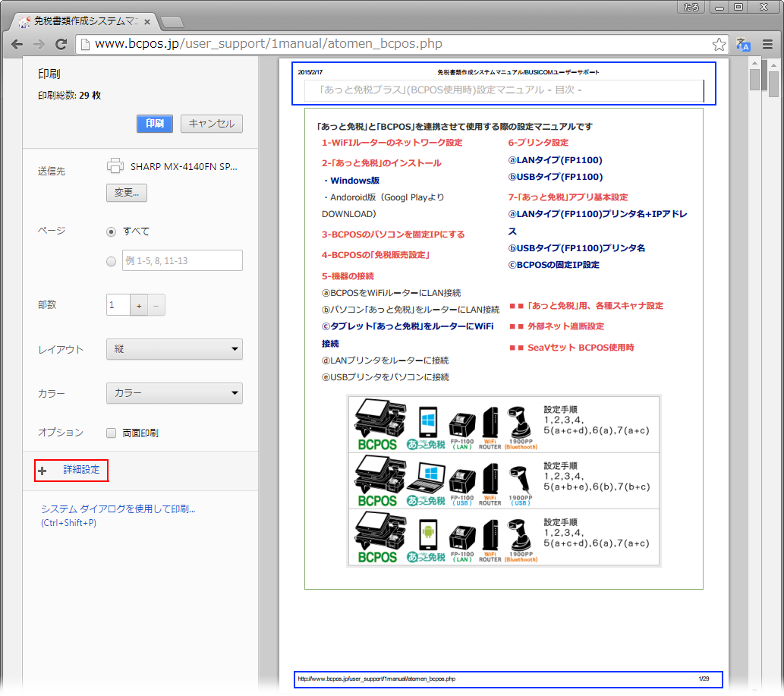Click the page range input field
The height and width of the screenshot is (696, 784).
[x=182, y=261]
